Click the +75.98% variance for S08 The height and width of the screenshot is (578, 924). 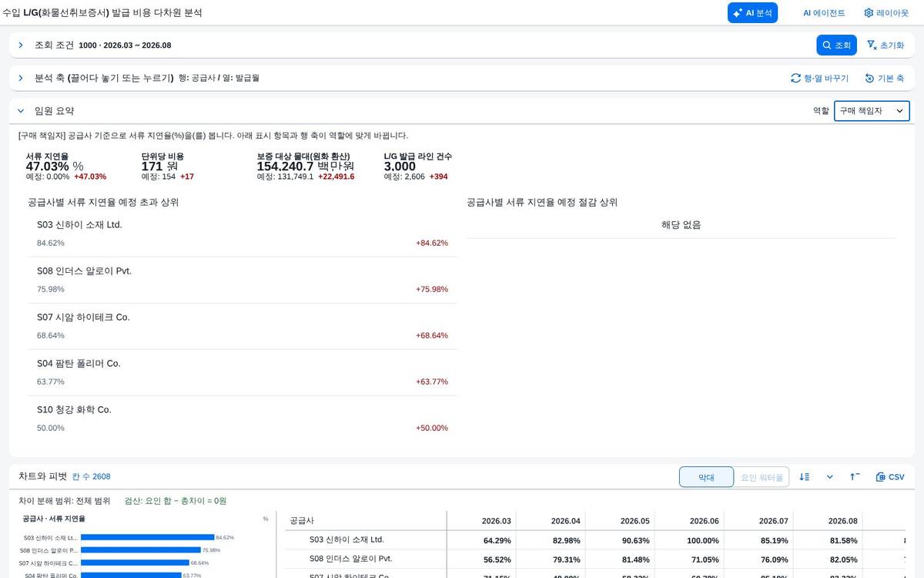coord(432,289)
